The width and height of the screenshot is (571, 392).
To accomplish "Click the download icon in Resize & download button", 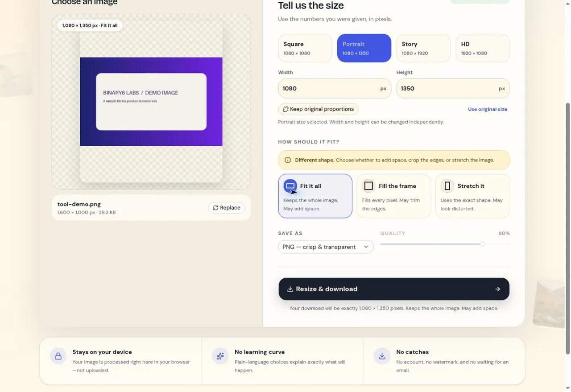I will 290,289.
